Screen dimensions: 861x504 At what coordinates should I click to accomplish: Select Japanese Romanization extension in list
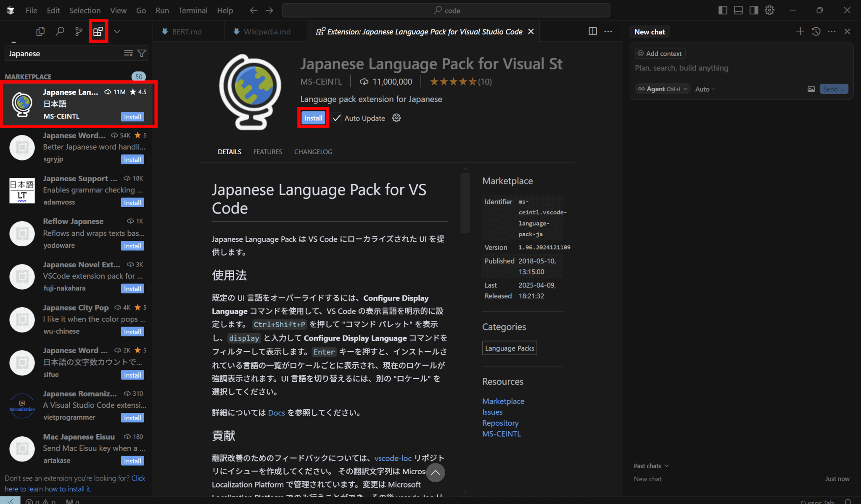(x=76, y=406)
